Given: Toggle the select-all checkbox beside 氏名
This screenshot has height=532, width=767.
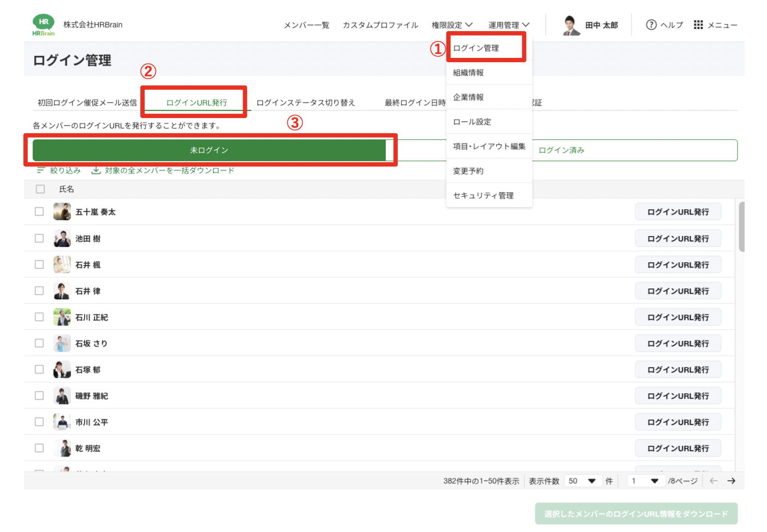Looking at the screenshot, I should (40, 189).
